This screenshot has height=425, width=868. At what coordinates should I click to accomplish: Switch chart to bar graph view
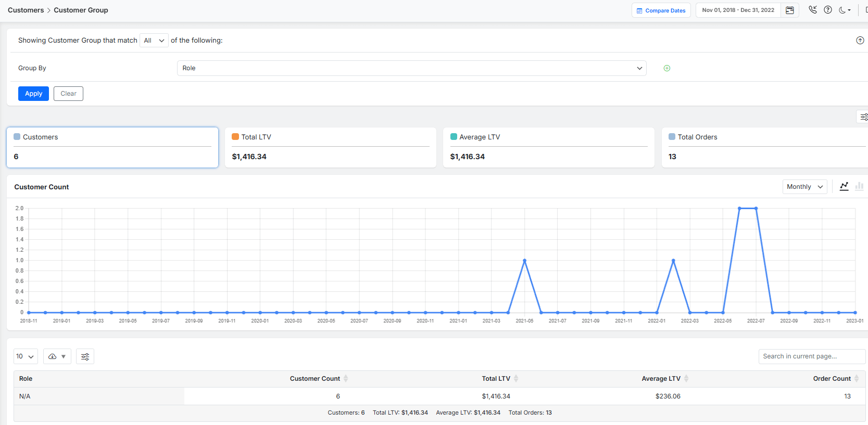tap(859, 186)
